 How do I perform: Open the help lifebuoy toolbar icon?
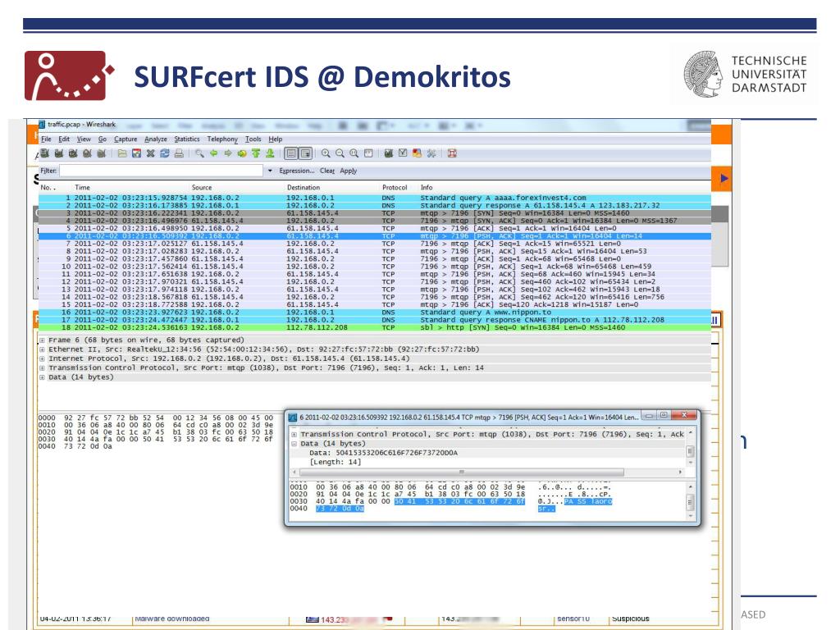452,153
